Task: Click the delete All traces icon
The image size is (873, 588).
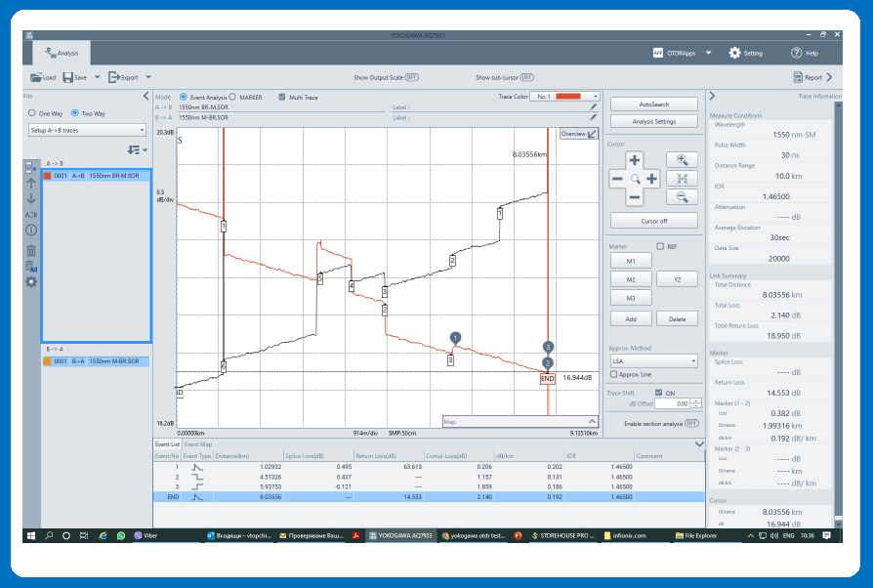Action: click(31, 266)
